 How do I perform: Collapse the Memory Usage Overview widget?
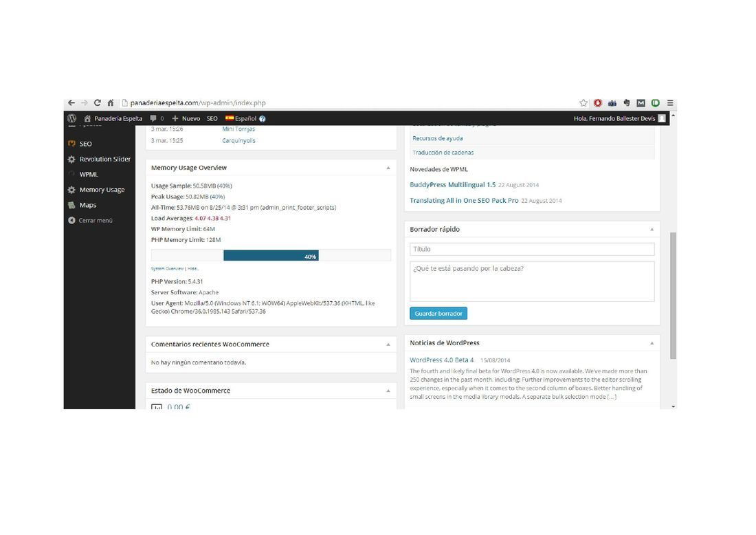[388, 168]
